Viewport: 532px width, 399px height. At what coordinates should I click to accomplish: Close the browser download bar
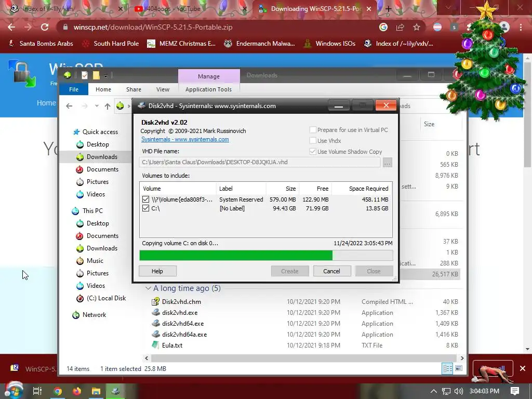click(523, 368)
